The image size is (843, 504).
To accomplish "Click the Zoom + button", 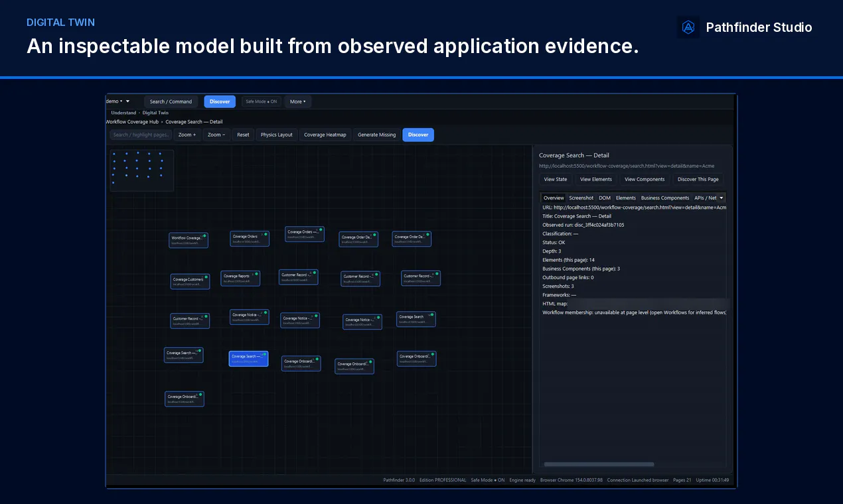I will [187, 135].
